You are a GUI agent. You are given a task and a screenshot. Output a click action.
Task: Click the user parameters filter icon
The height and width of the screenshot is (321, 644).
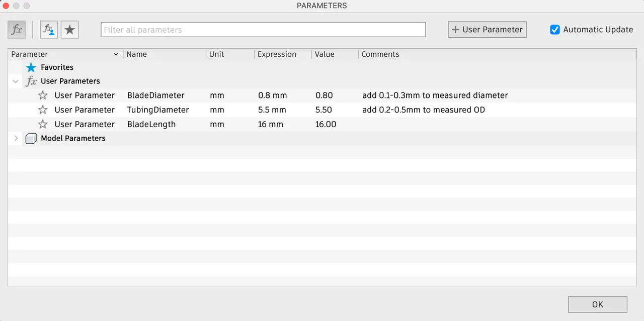(49, 30)
